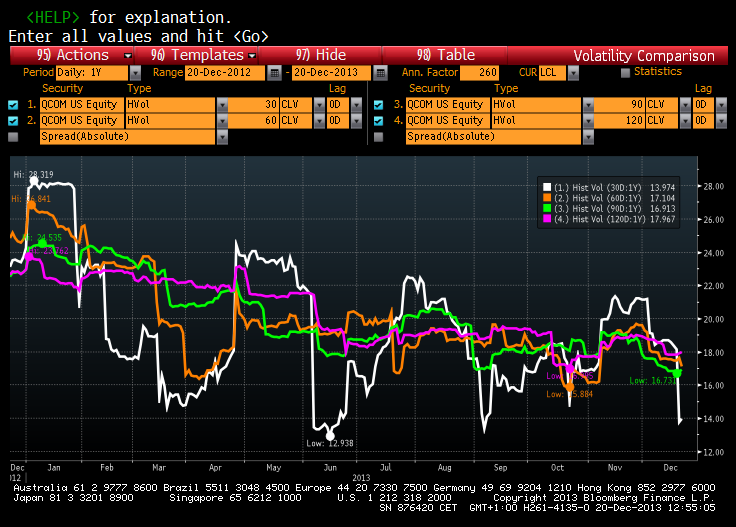Click the Jun month label on the x-axis
Image resolution: width=736 pixels, height=527 pixels.
(330, 467)
